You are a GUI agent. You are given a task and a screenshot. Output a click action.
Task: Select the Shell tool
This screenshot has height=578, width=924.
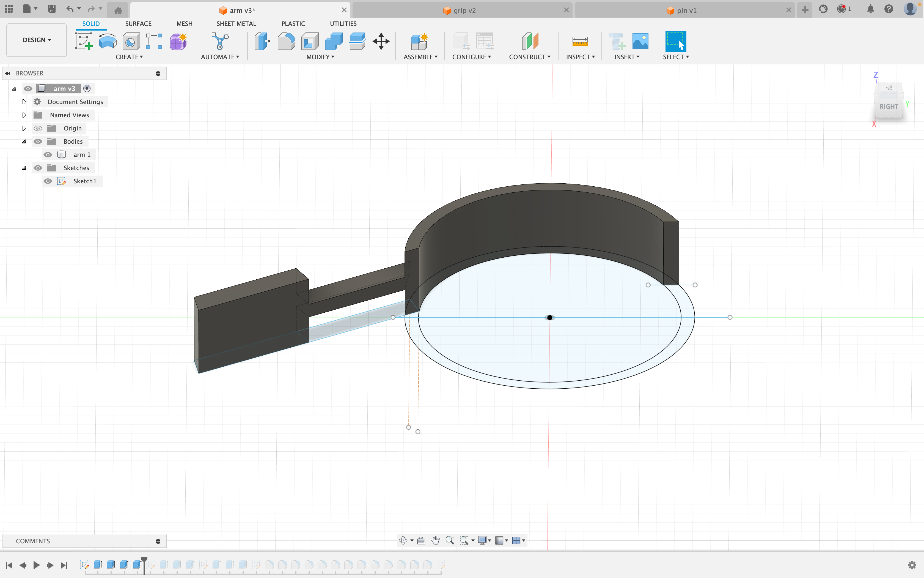[310, 41]
